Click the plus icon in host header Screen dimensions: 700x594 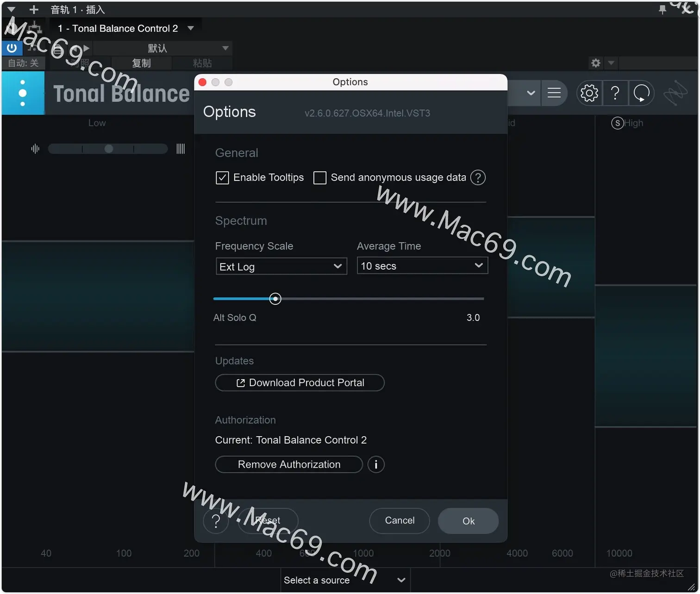point(34,9)
